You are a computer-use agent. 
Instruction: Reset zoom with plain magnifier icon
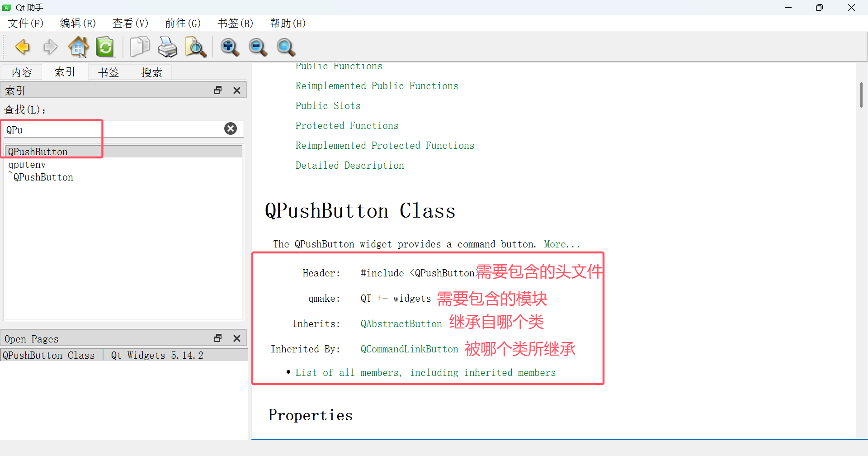[x=286, y=47]
